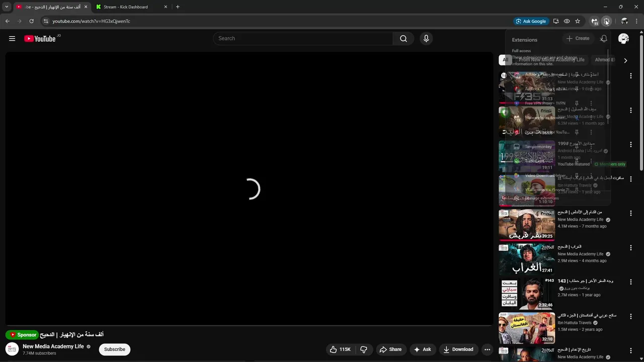Share the video

click(x=390, y=349)
